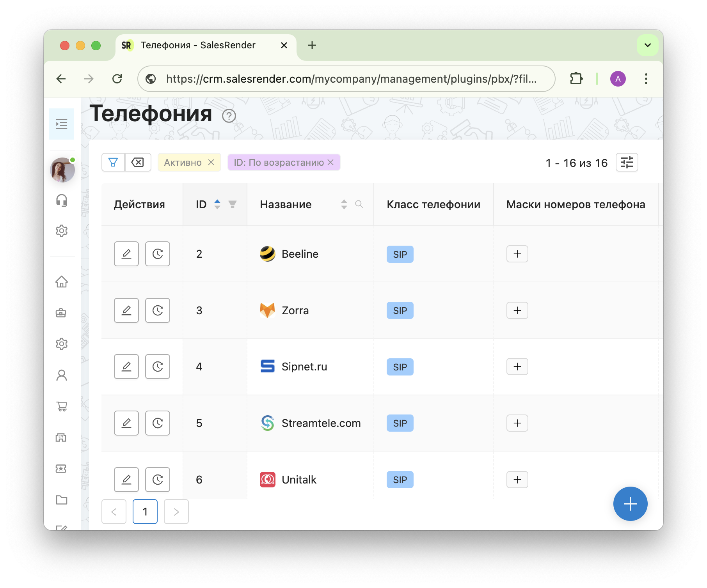Open the tab search dropdown chevron
Viewport: 707px width, 588px height.
648,45
